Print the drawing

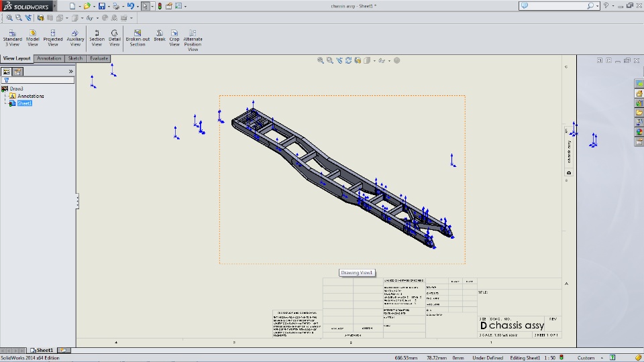point(116,6)
